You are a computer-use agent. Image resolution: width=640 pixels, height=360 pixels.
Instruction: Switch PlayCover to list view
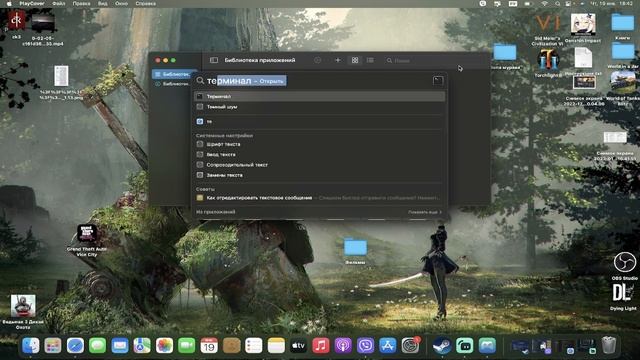click(x=370, y=60)
